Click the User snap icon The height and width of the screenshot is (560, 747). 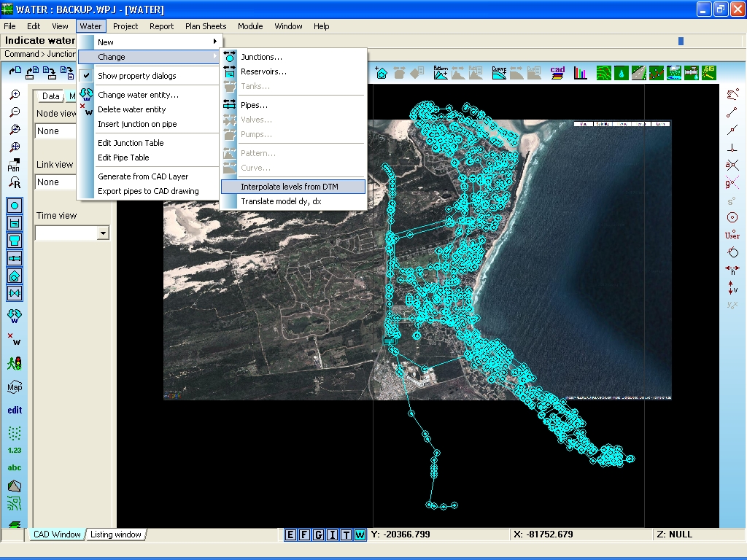pos(732,236)
